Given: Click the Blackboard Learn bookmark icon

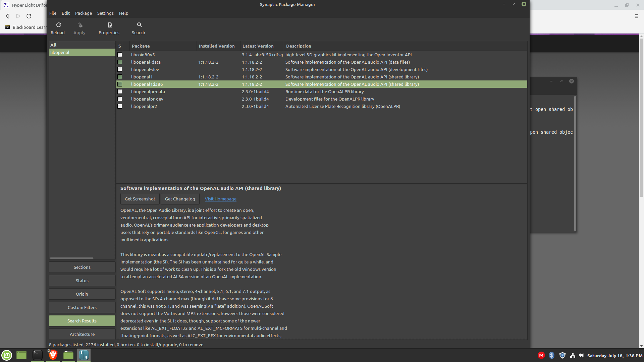Looking at the screenshot, I should (x=7, y=27).
